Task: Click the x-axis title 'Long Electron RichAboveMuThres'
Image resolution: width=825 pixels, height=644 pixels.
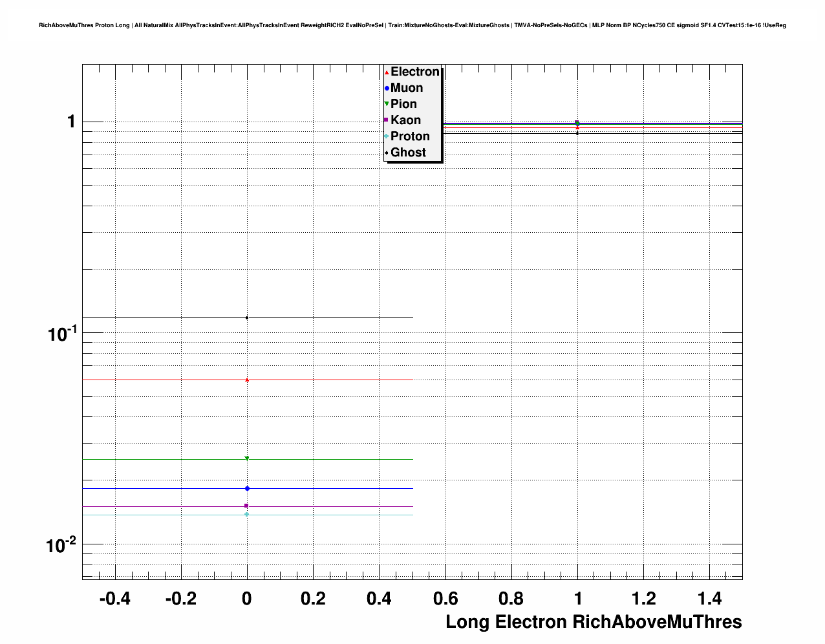Action: click(594, 622)
